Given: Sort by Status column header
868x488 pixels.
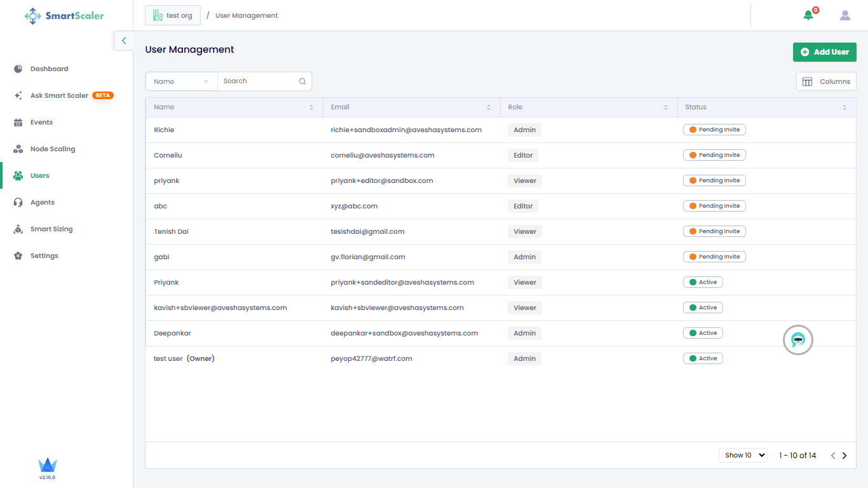Looking at the screenshot, I should 766,107.
